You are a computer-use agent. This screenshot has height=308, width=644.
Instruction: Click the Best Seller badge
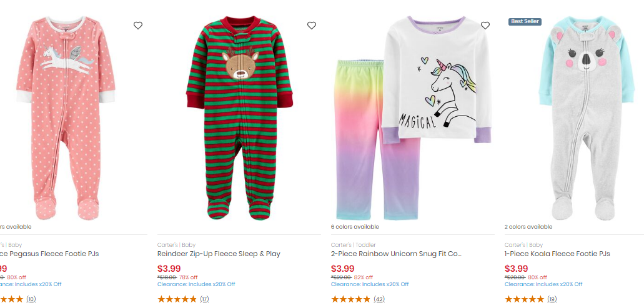525,21
